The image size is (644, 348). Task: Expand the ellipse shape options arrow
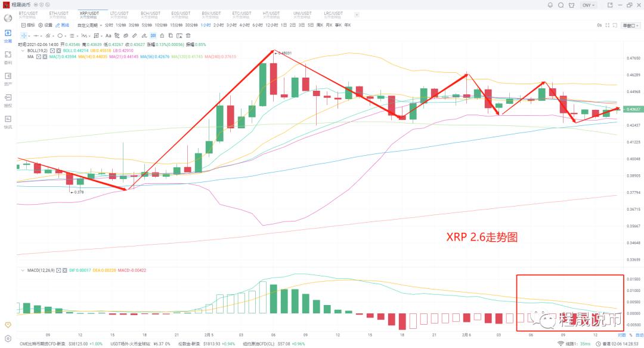tap(66, 36)
